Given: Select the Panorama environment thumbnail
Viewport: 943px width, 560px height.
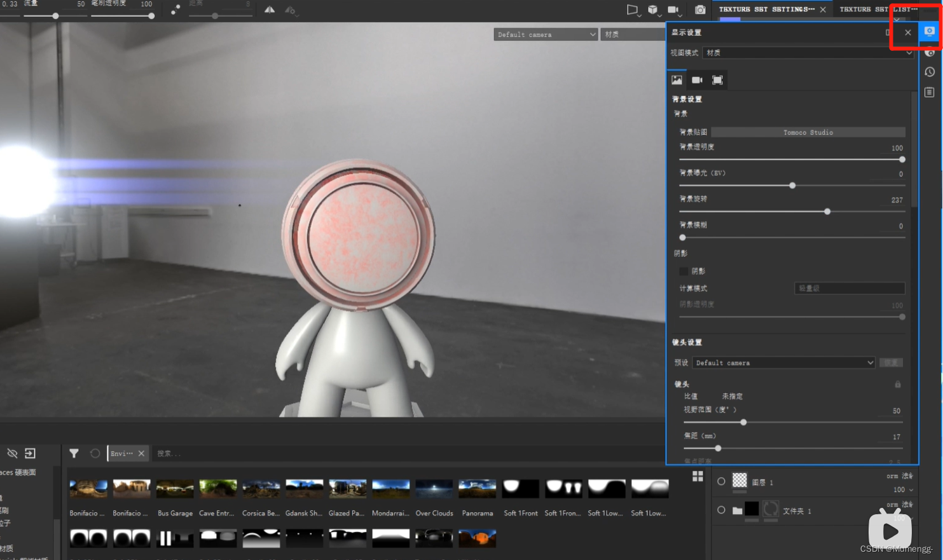Looking at the screenshot, I should coord(478,488).
